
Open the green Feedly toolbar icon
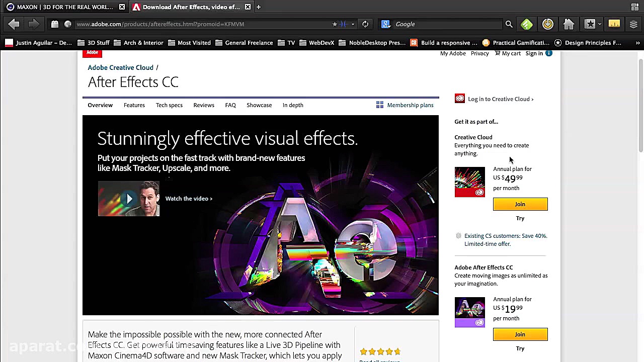(527, 24)
